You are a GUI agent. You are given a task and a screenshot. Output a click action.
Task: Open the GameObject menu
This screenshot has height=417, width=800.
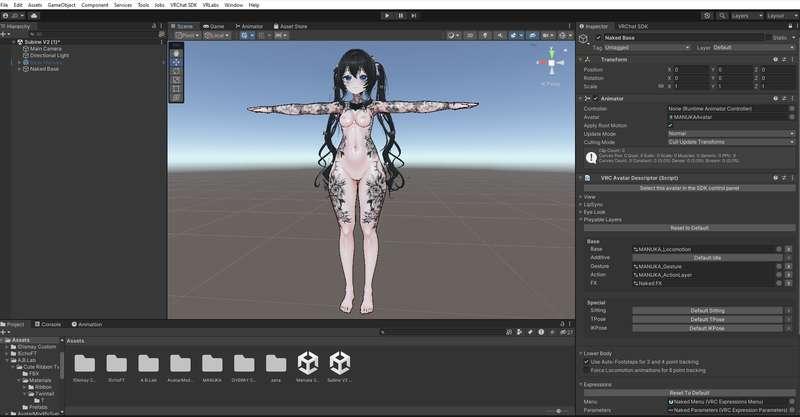coord(61,5)
